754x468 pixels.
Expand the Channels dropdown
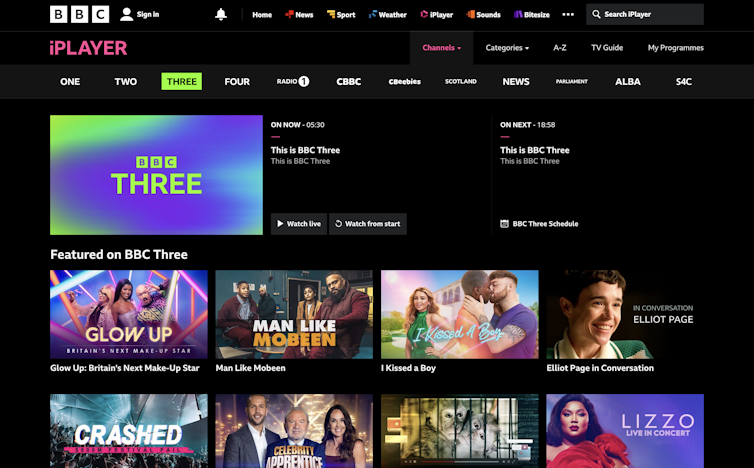click(441, 48)
